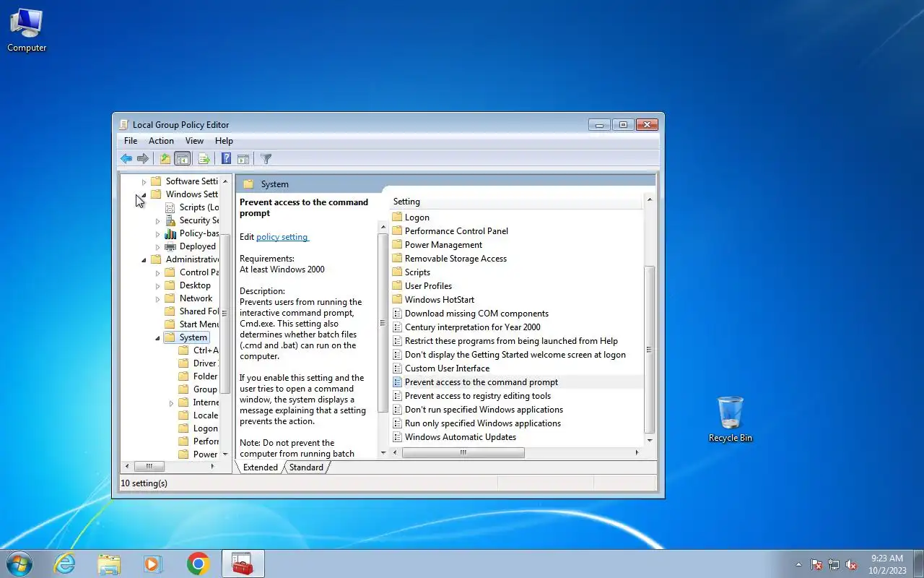The width and height of the screenshot is (924, 578).
Task: Switch to the Standard tab
Action: 306,467
